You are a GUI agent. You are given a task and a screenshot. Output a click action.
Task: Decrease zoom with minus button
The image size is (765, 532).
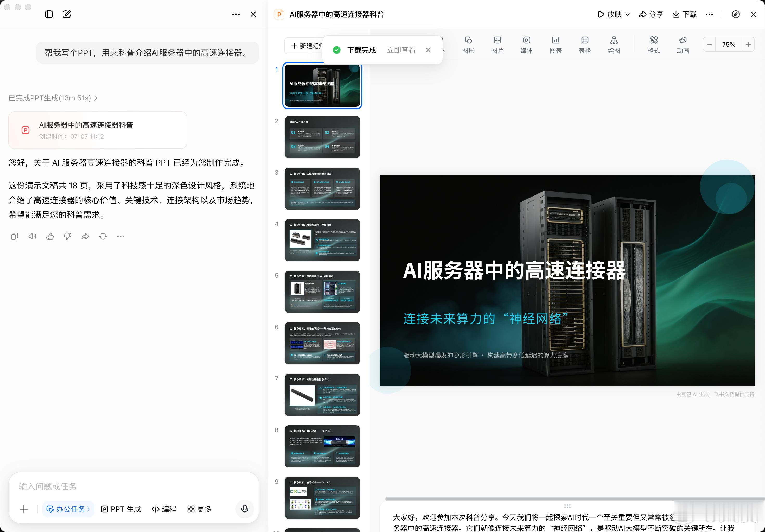[709, 44]
